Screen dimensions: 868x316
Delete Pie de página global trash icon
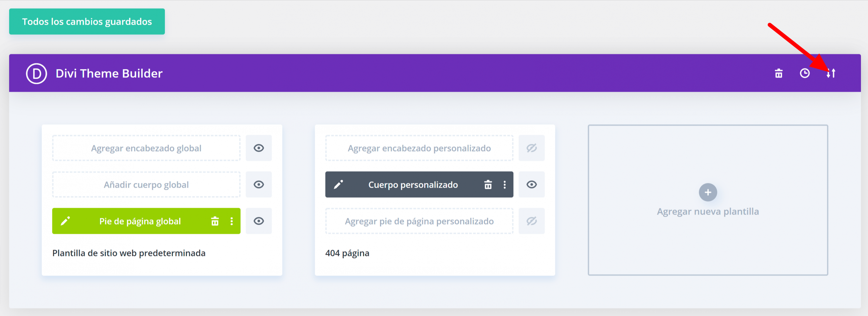[215, 221]
